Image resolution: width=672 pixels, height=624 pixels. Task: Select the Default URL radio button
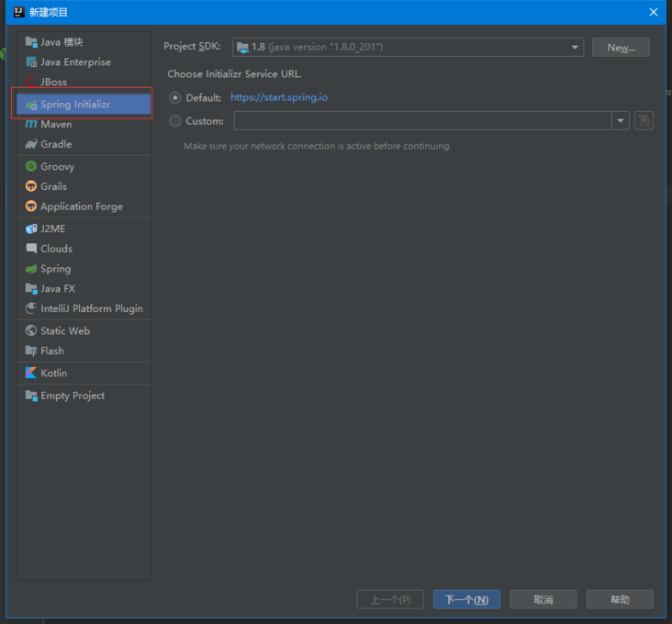point(174,97)
